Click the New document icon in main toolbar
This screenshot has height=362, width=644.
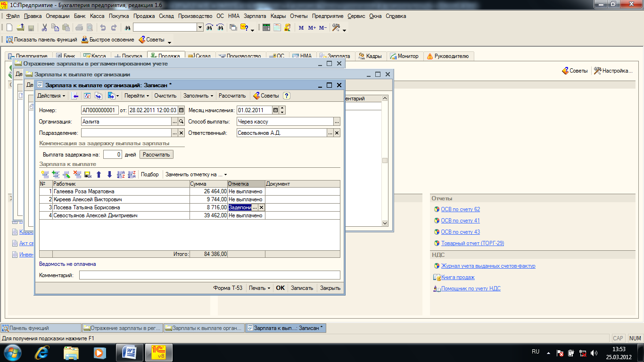[9, 28]
